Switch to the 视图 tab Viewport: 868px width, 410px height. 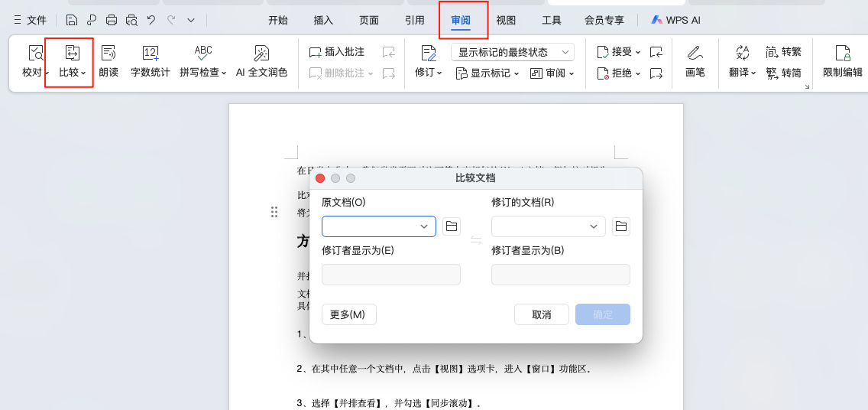coord(506,21)
